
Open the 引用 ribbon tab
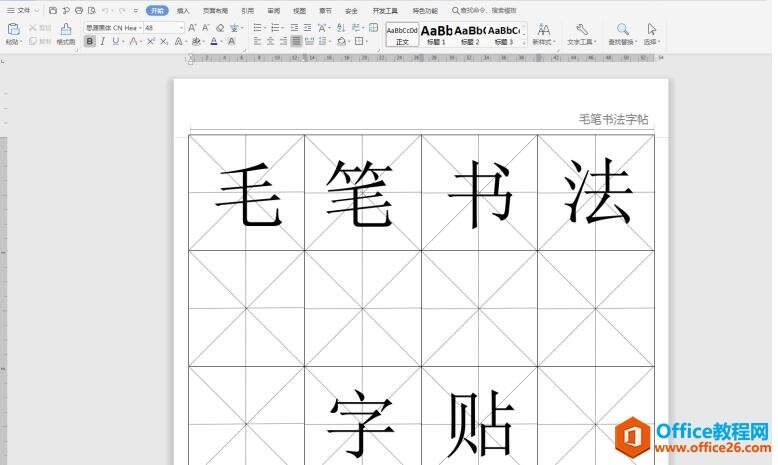click(x=247, y=10)
